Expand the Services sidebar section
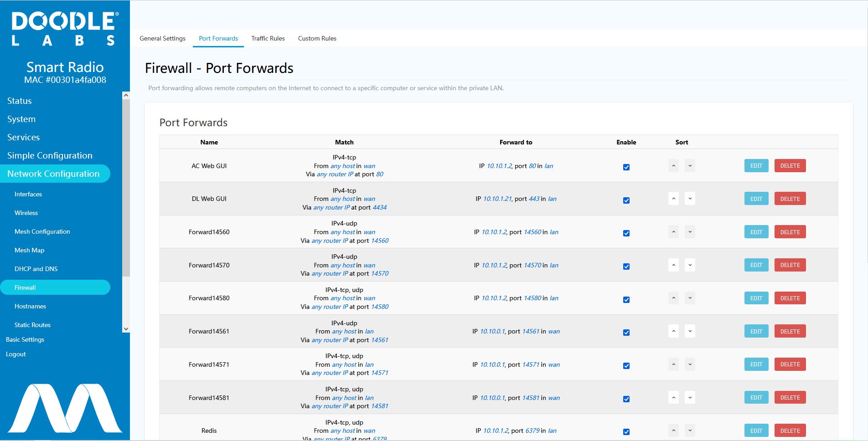The image size is (868, 441). 23,137
